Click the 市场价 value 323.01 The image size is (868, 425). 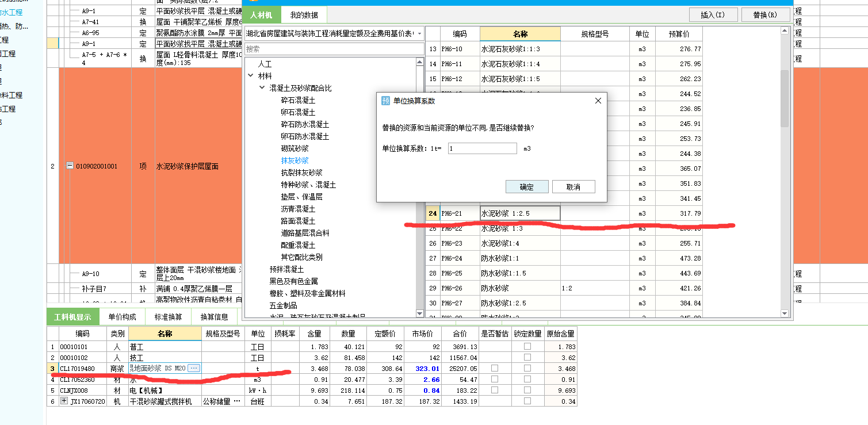tap(427, 369)
